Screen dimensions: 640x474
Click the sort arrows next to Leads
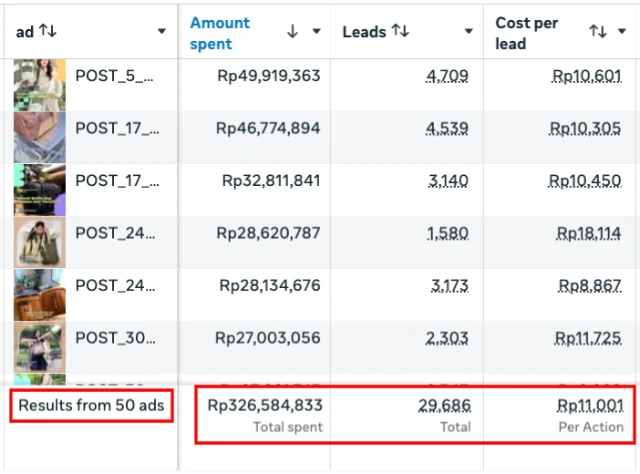pyautogui.click(x=400, y=32)
